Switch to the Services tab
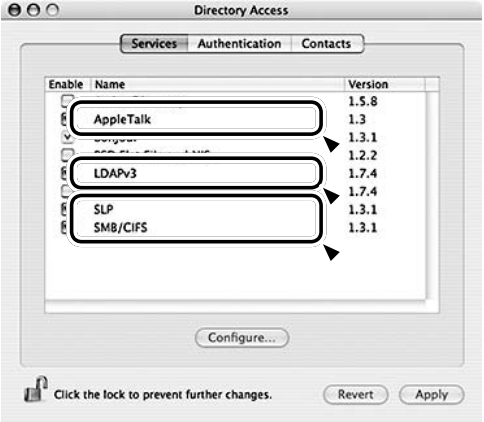The height and width of the screenshot is (422, 484). 154,44
